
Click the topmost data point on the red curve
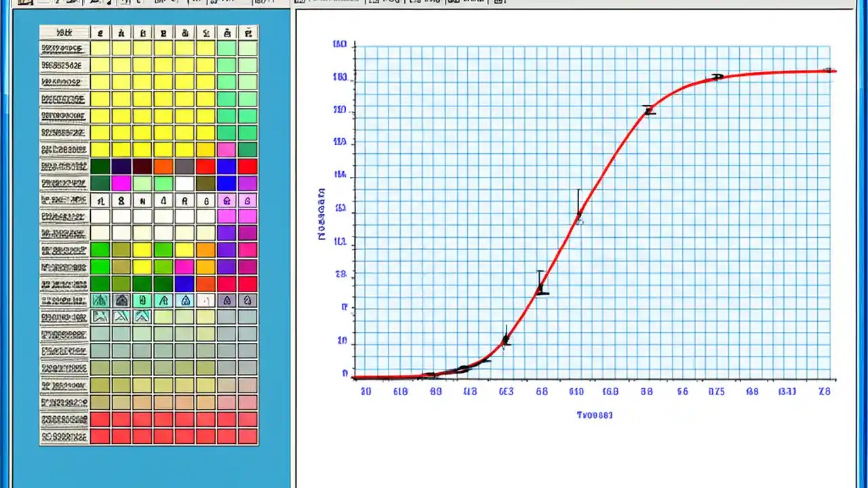click(828, 71)
